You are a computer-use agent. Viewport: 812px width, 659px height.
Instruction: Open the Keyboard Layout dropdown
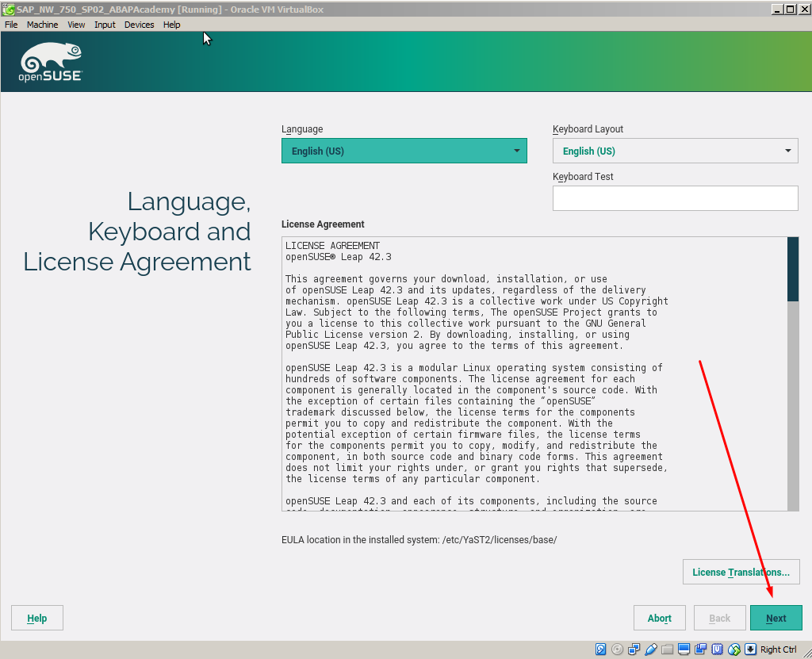coord(676,151)
